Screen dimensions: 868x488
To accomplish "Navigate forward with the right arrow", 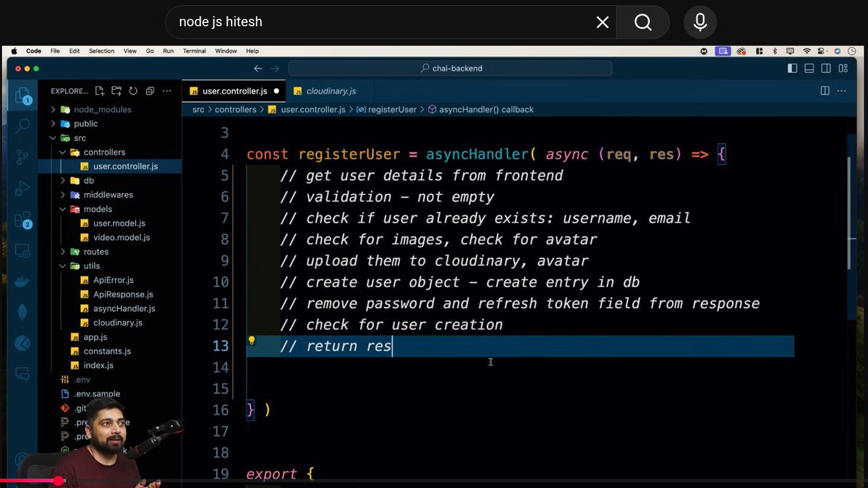I will point(275,69).
